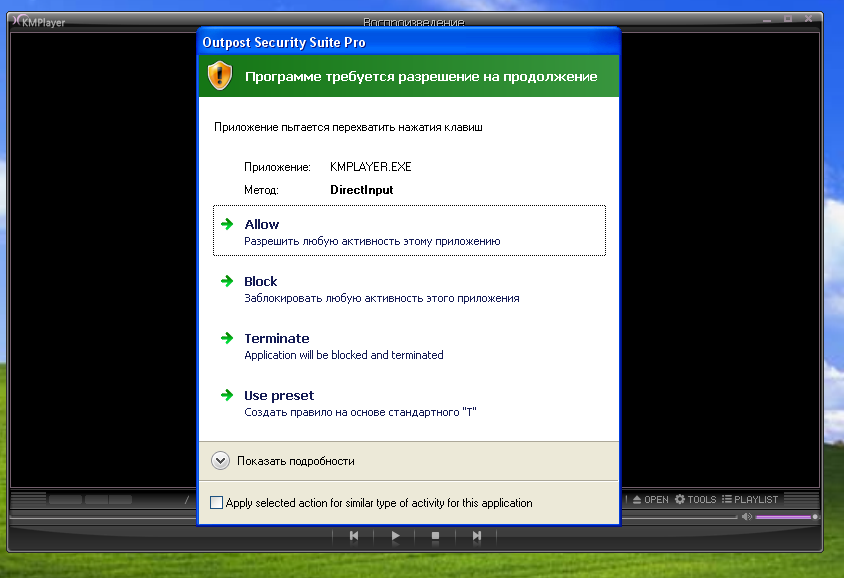Click KMPlayer logo in title bar
Screen dimensions: 844x578
coord(39,22)
